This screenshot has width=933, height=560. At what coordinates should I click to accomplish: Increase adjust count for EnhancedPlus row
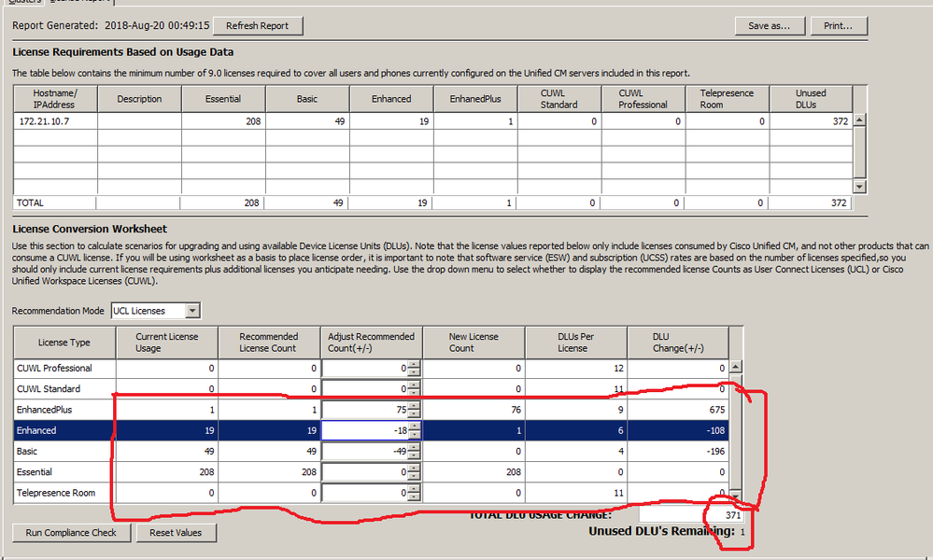[x=414, y=405]
